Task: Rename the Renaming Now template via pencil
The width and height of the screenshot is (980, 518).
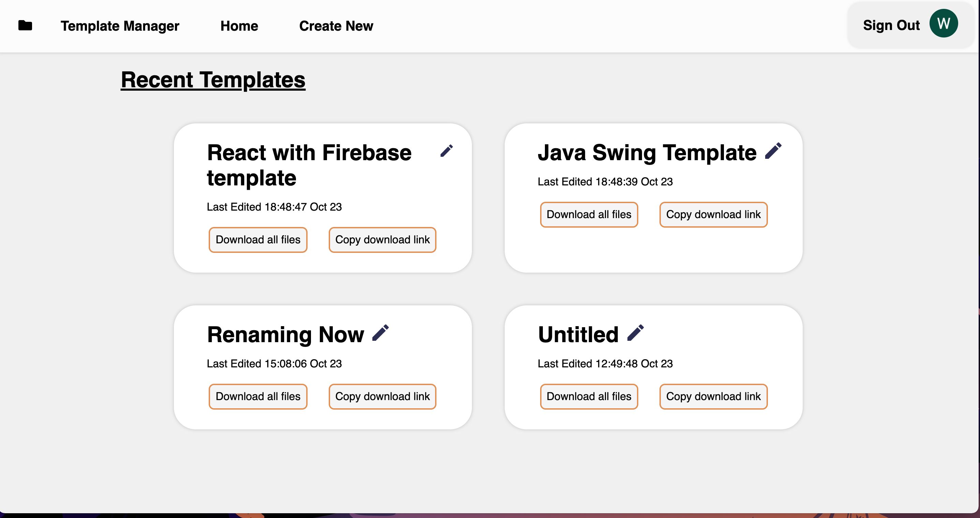Action: tap(381, 333)
